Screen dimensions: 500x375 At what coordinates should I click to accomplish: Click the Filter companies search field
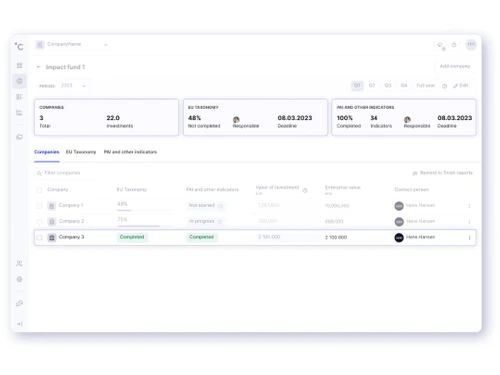[67, 173]
